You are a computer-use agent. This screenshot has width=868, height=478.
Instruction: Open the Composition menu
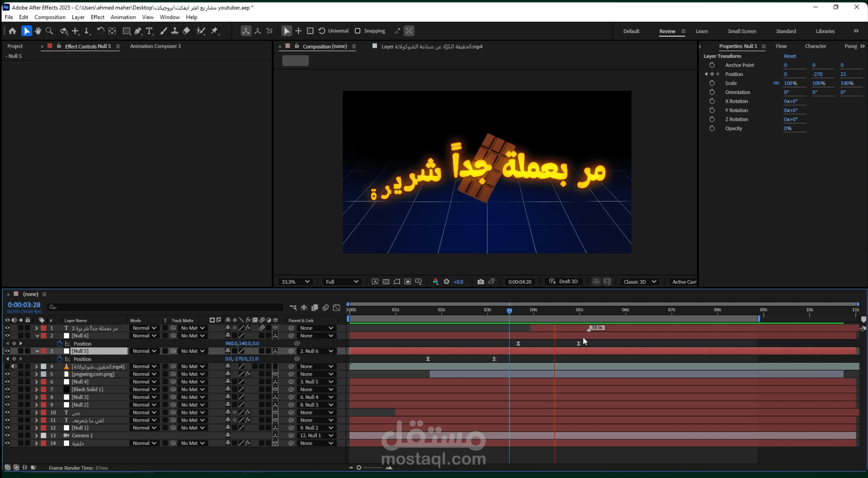tap(50, 17)
